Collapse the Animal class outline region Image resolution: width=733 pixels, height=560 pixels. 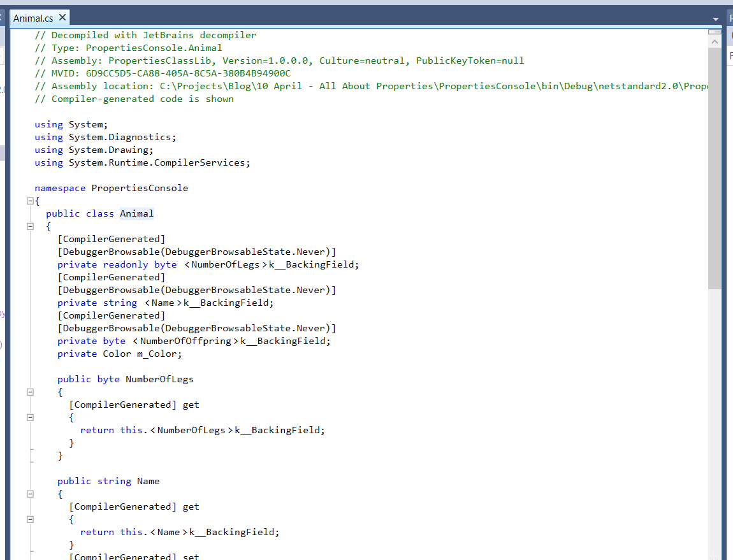[x=30, y=226]
